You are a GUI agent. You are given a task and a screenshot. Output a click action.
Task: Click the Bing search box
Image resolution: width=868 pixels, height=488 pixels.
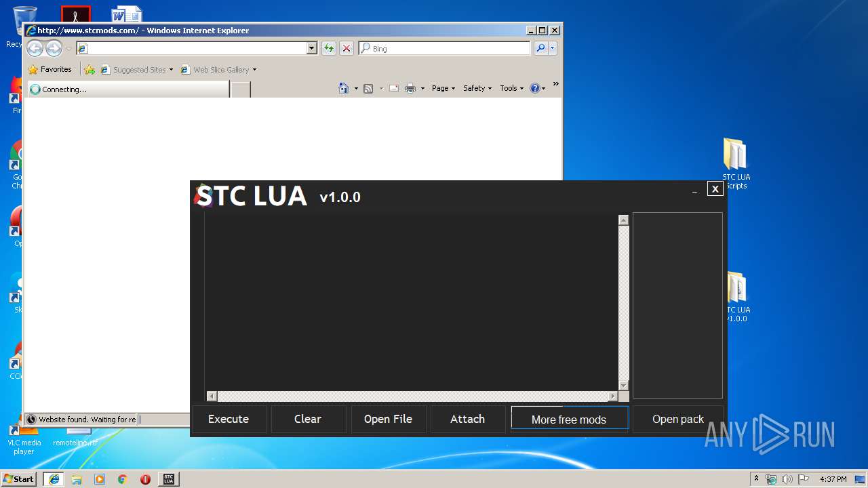coord(444,48)
